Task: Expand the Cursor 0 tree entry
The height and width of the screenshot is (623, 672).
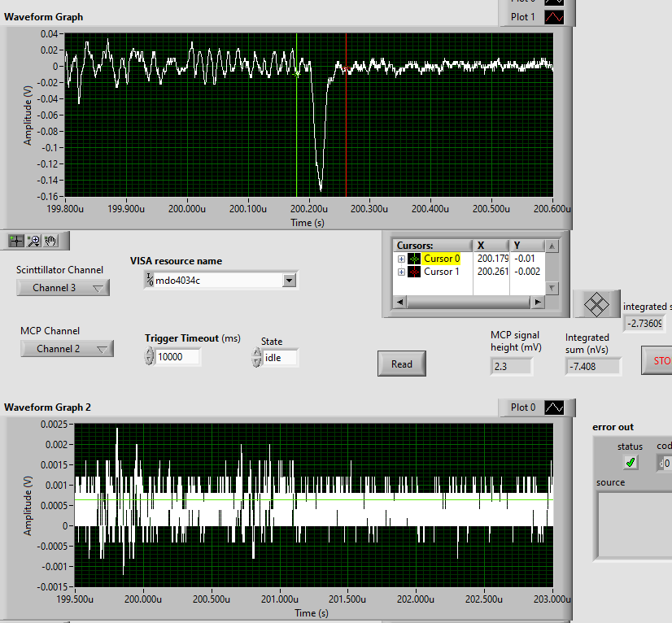Action: coord(401,259)
